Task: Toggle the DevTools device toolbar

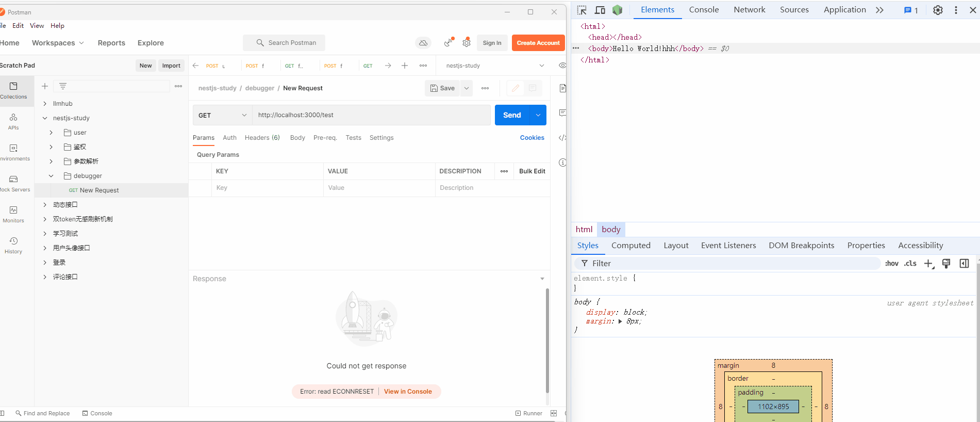Action: [600, 10]
